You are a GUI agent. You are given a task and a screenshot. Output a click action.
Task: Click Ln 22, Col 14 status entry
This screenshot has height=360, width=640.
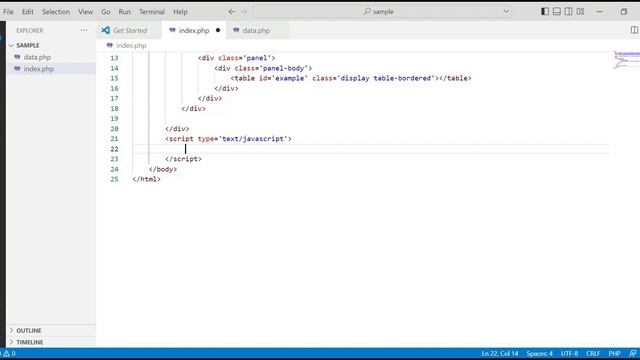tap(500, 353)
